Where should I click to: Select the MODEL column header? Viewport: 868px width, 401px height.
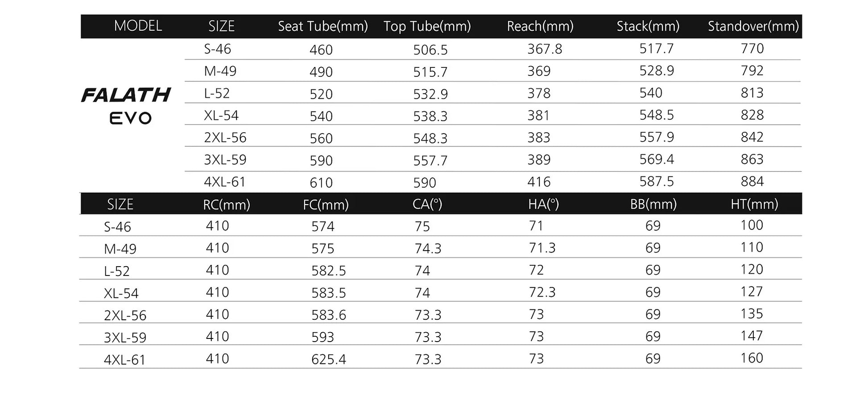(x=138, y=26)
